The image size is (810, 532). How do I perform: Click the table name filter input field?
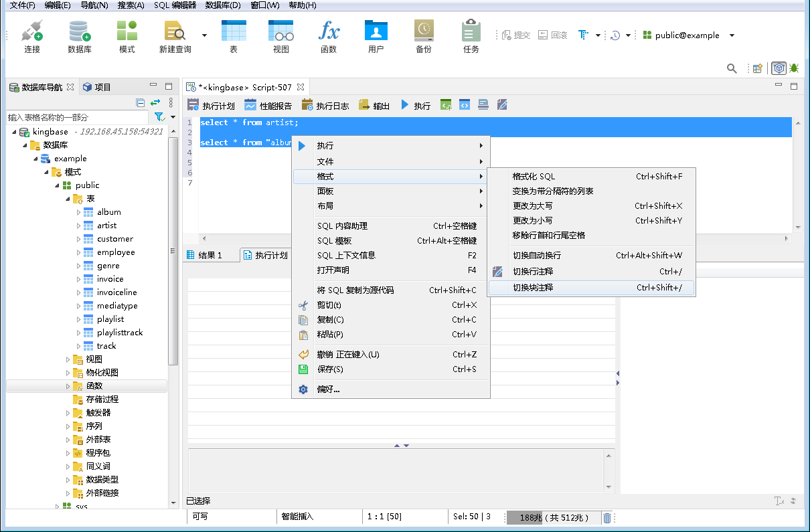(74, 116)
